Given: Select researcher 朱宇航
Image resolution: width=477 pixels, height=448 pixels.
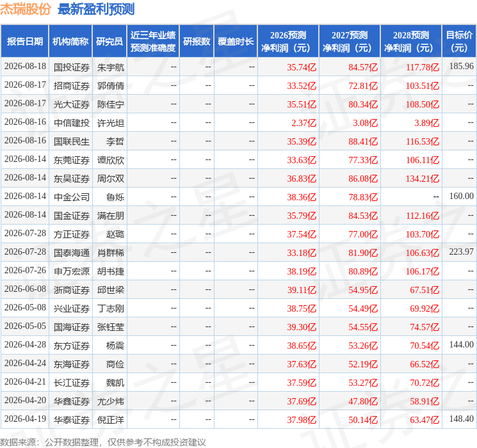Looking at the screenshot, I should pyautogui.click(x=110, y=67).
